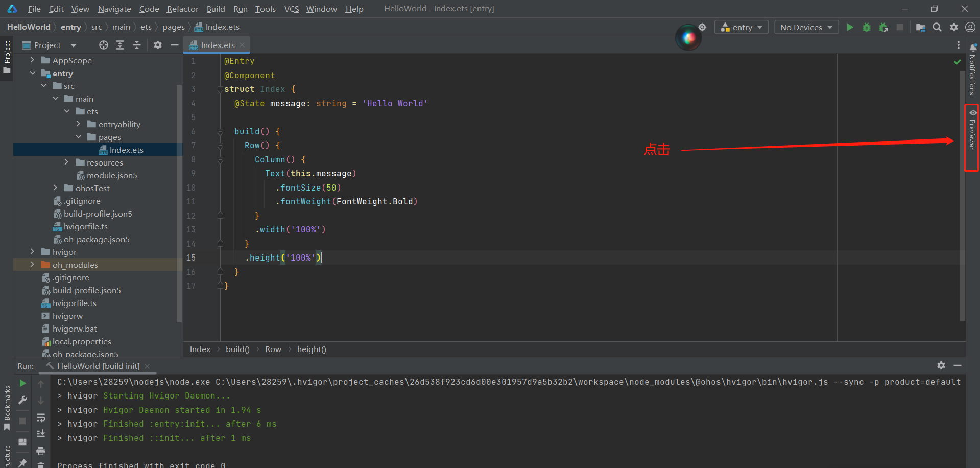980x468 pixels.
Task: Run the entry module with green play button
Action: click(x=850, y=27)
